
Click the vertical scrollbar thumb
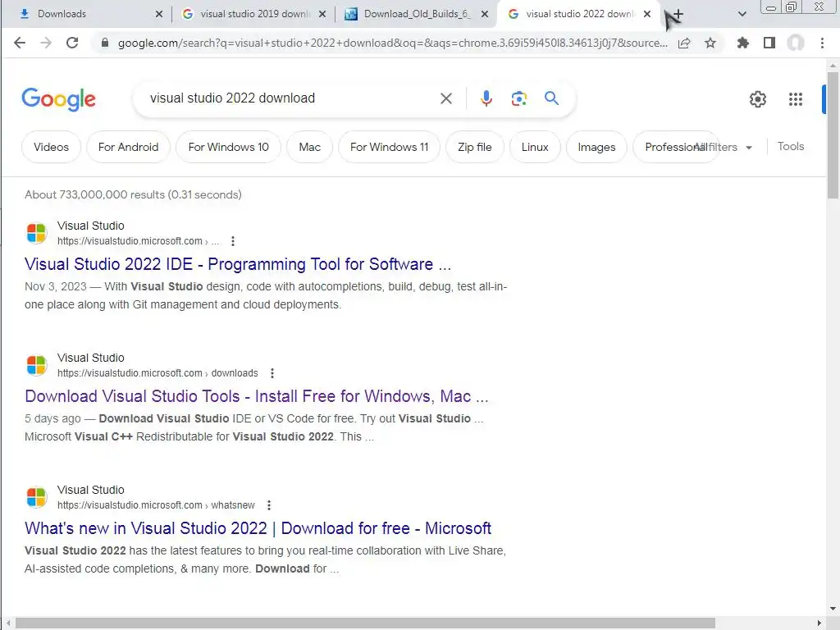pos(833,136)
